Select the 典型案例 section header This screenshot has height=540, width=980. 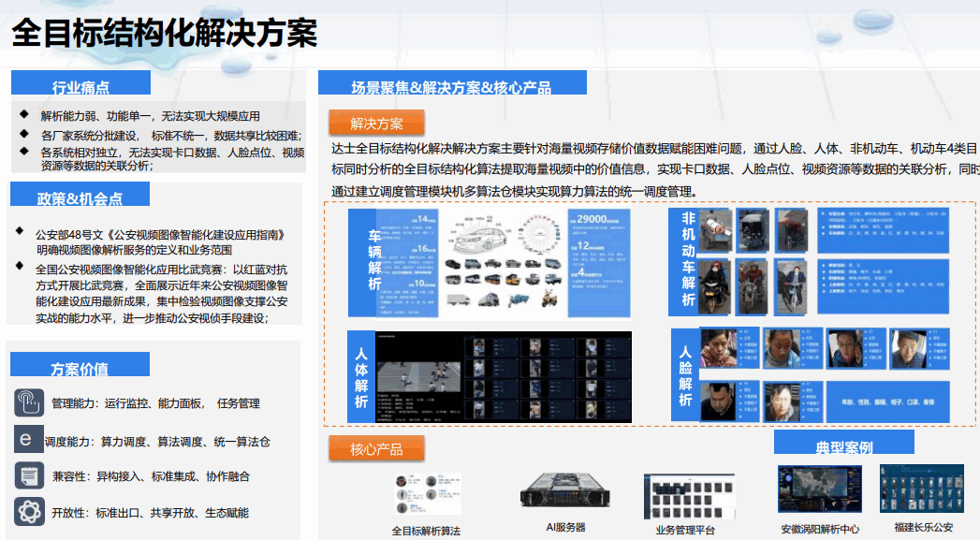(843, 446)
